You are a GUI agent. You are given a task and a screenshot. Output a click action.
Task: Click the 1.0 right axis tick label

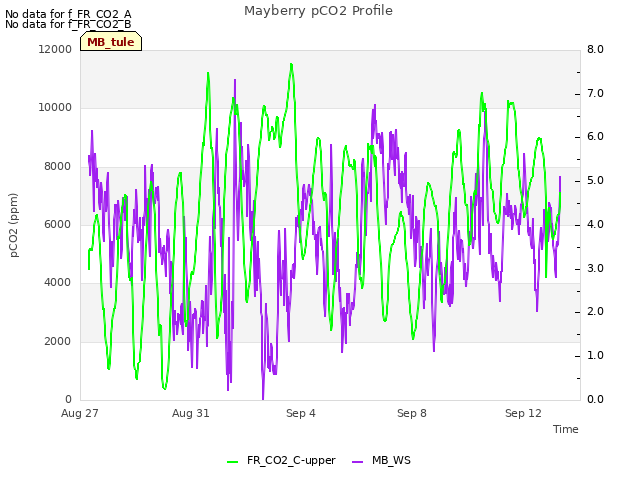tap(595, 356)
